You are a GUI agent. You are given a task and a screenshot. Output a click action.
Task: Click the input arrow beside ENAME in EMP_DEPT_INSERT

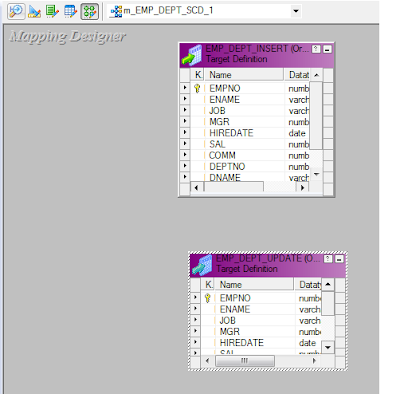(185, 99)
